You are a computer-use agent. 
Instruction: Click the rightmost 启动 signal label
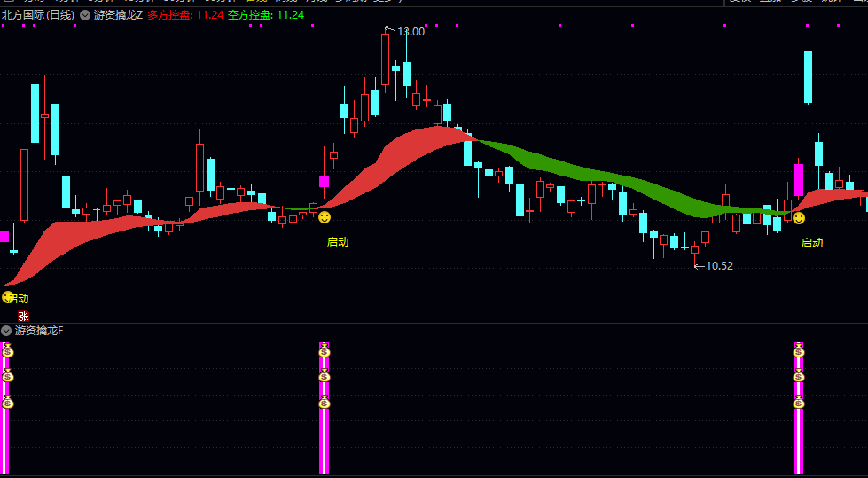tap(812, 243)
